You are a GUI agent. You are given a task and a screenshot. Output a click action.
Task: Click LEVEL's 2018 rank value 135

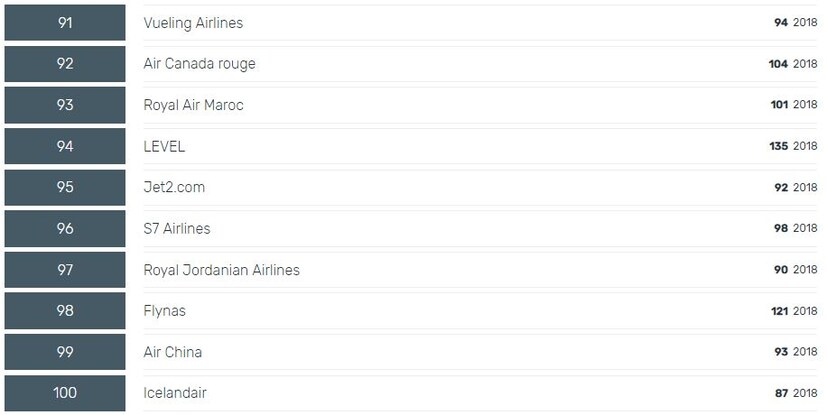(778, 146)
